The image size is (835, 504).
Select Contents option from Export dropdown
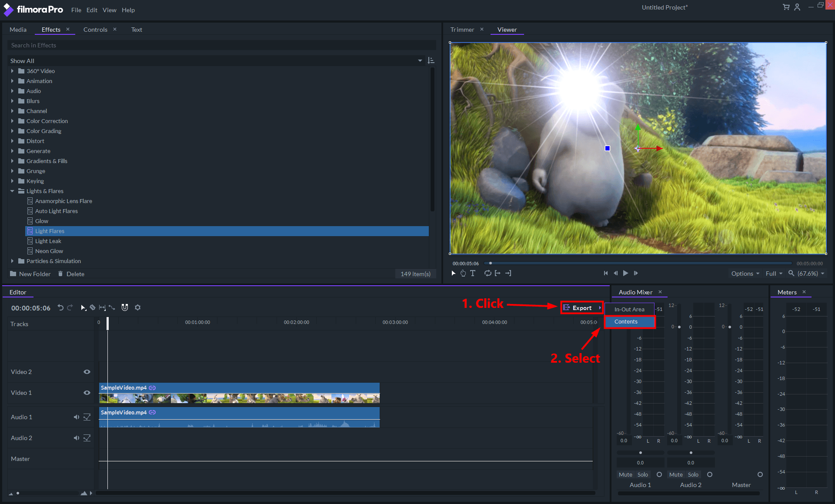(626, 321)
